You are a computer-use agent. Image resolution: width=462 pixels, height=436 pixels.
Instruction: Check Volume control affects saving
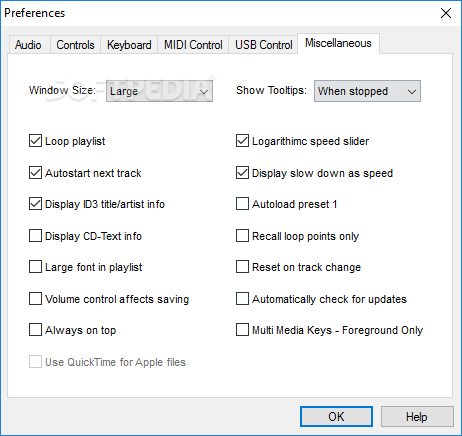tap(35, 299)
